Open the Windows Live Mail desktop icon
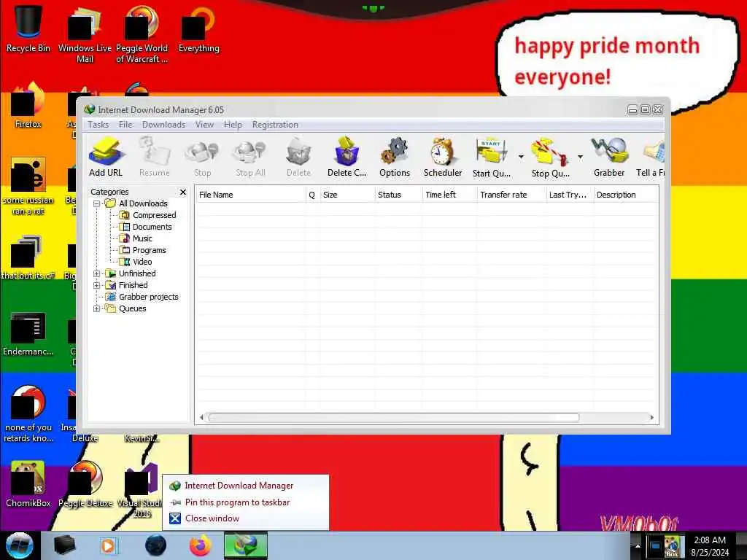The image size is (747, 560). pos(85,34)
